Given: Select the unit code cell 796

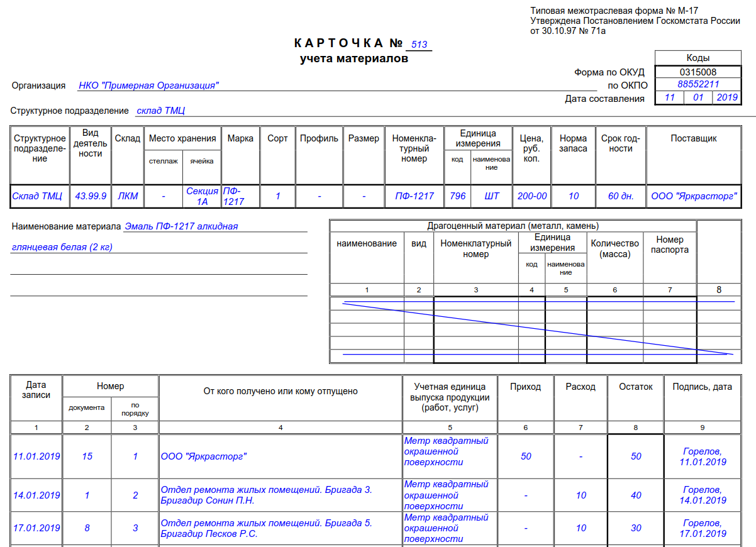Looking at the screenshot, I should [458, 196].
